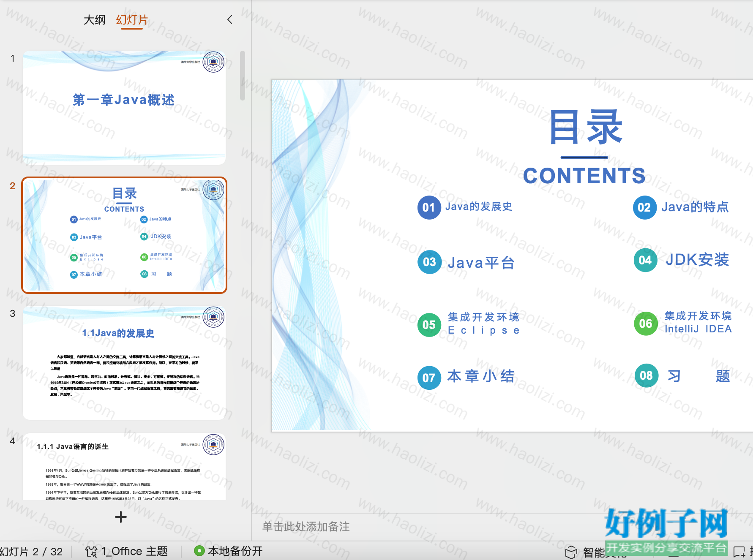Viewport: 753px width, 560px height.
Task: Click the 智能美化 cube icon
Action: [571, 552]
